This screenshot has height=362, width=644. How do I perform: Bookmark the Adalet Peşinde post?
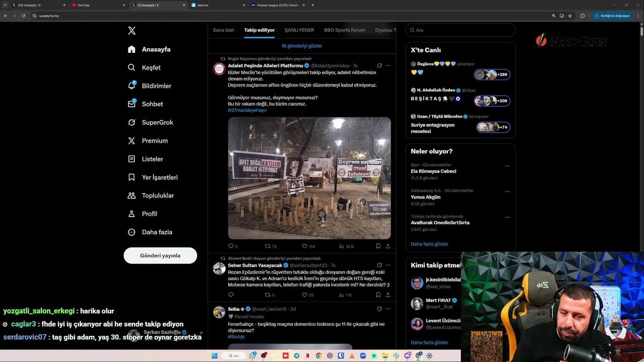[x=378, y=246]
